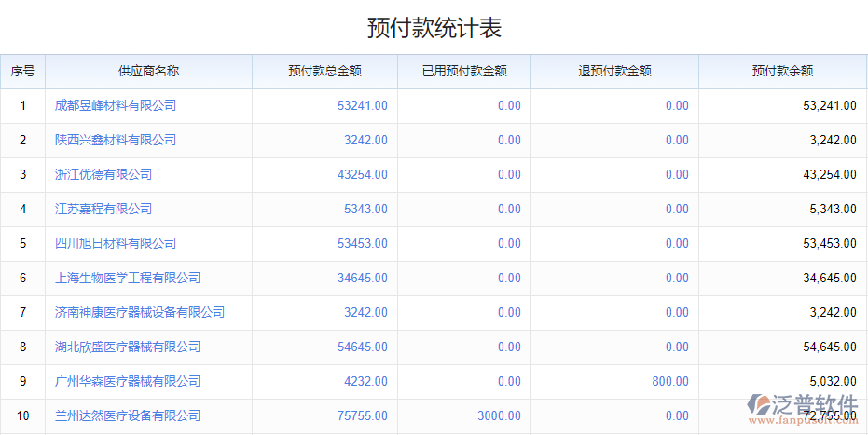The width and height of the screenshot is (868, 435).
Task: Click the 已用预付款金额 column header
Action: (463, 71)
